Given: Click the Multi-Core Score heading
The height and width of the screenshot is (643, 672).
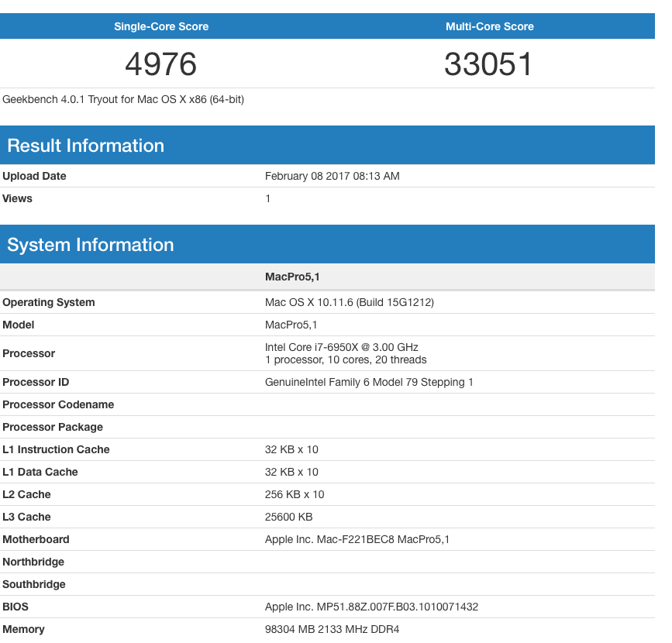Looking at the screenshot, I should click(x=489, y=26).
